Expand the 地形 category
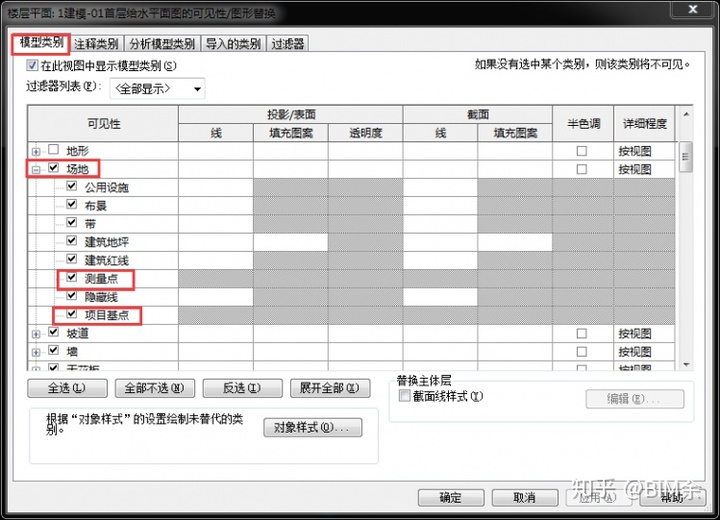 tap(36, 151)
